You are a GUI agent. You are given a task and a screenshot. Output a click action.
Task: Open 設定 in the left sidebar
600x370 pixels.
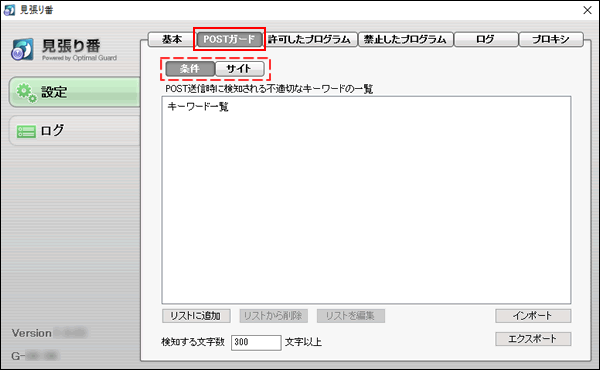coord(75,92)
